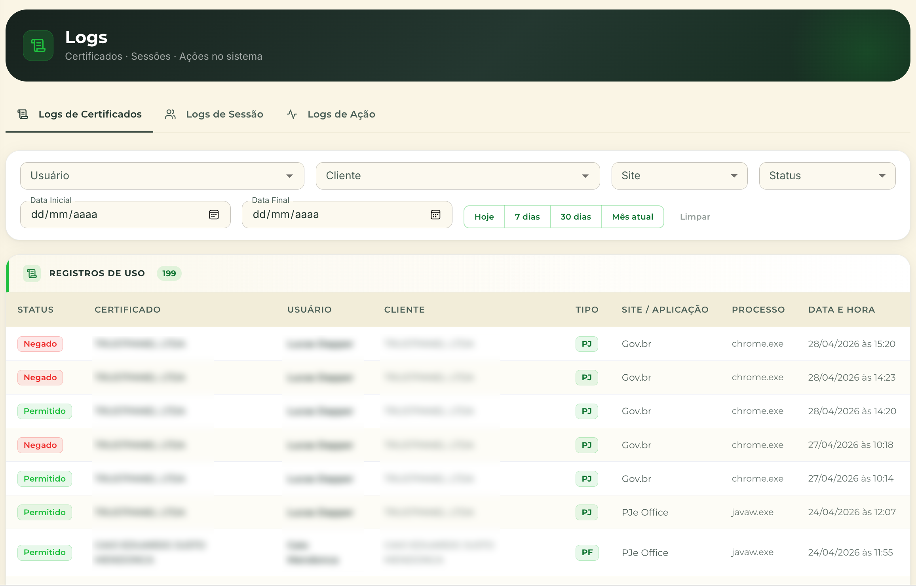Click the 199 records count badge
The width and height of the screenshot is (916, 588).
169,273
